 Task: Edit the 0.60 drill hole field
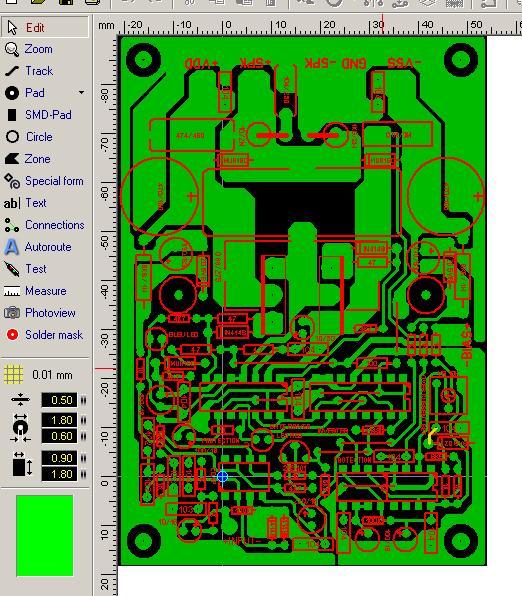point(59,436)
